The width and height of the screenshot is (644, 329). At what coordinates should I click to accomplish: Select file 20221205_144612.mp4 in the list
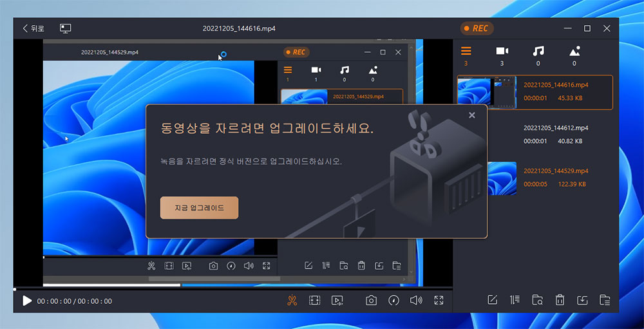click(556, 128)
